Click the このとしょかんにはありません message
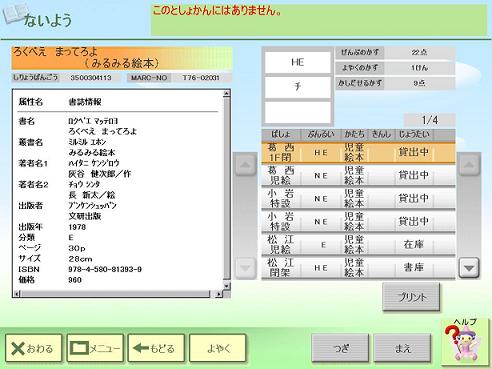 pos(217,11)
